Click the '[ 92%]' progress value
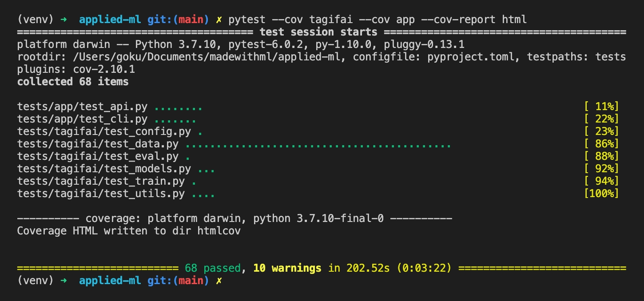The width and height of the screenshot is (644, 301). 601,169
